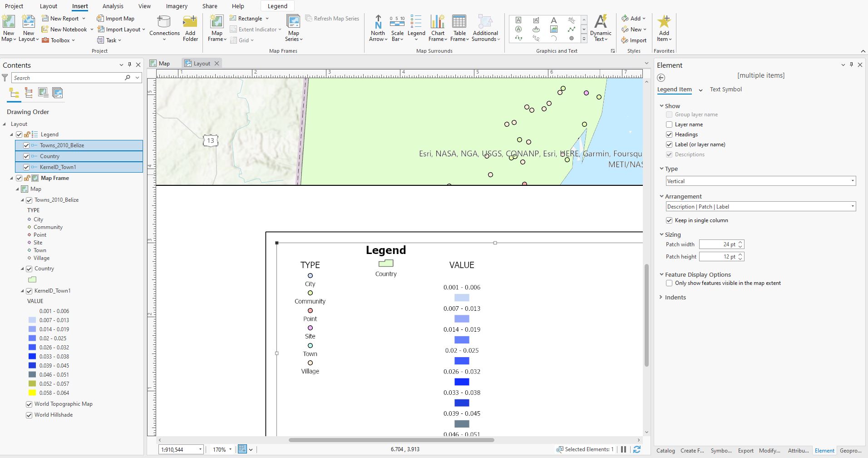Open Dynamic Text options

point(600,27)
